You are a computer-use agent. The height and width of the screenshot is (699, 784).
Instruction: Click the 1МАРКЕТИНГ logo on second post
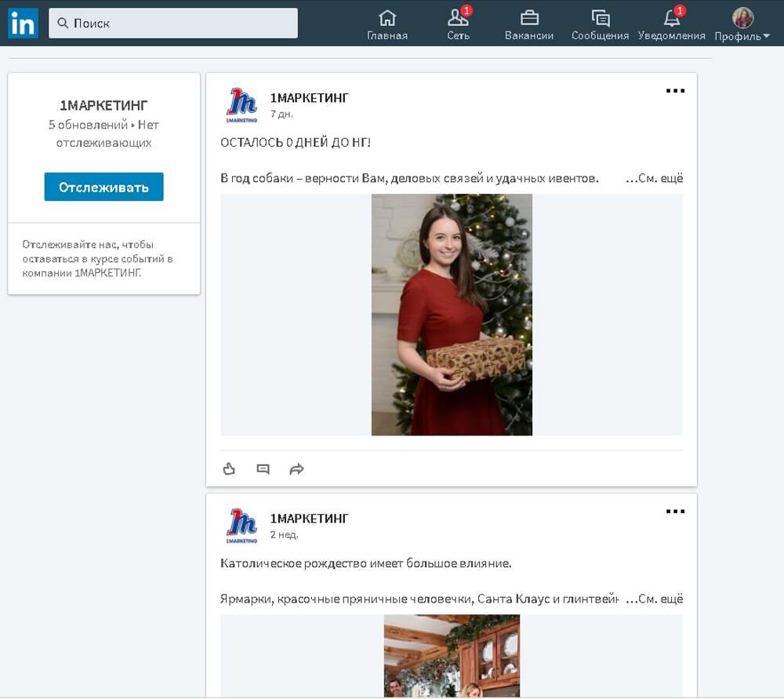point(241,525)
